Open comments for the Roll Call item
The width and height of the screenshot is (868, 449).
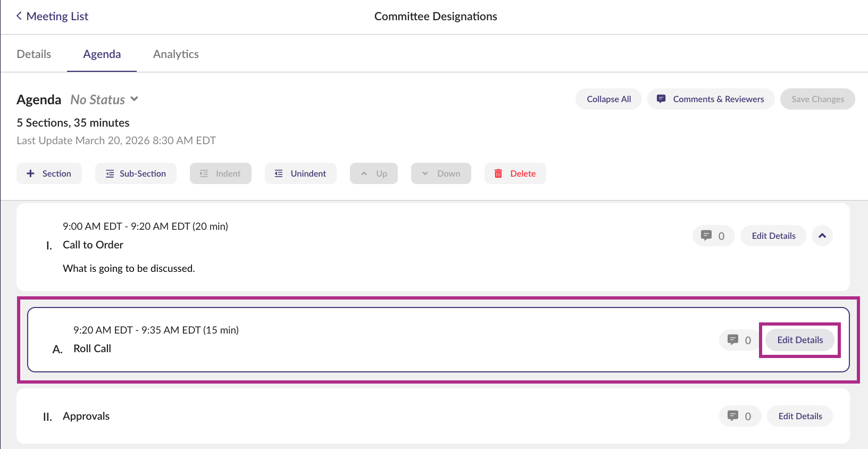click(x=739, y=340)
